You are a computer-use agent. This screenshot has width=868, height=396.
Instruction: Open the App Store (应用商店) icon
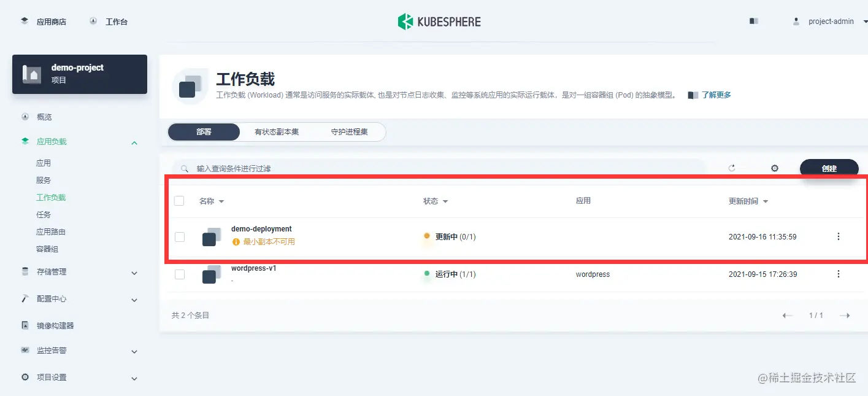click(x=25, y=21)
